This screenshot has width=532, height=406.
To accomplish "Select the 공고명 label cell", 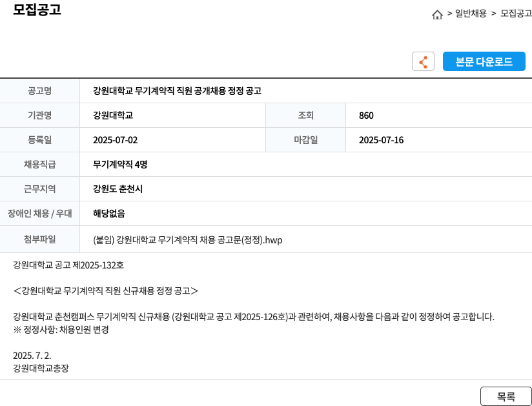I will click(39, 91).
